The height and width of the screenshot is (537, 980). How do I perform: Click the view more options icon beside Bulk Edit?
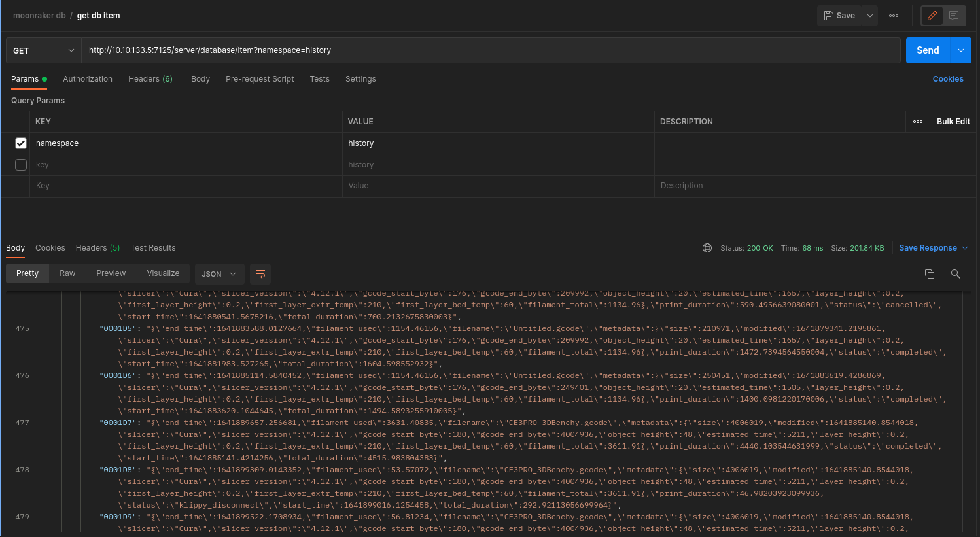point(917,121)
